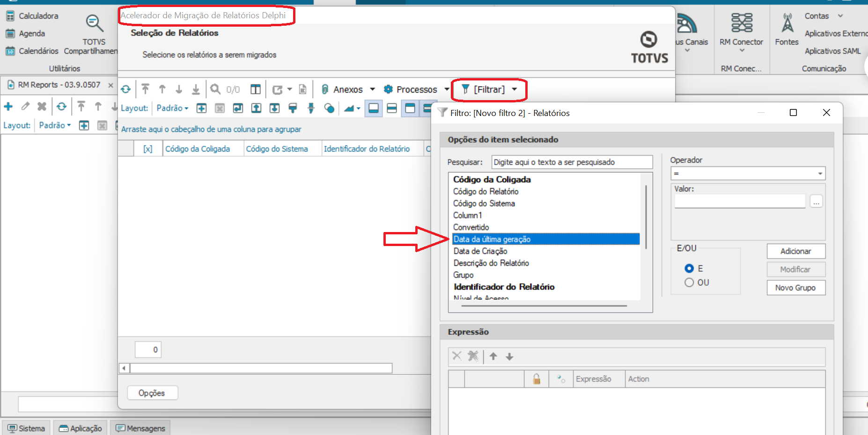Go to last record in migration toolbar

point(196,89)
